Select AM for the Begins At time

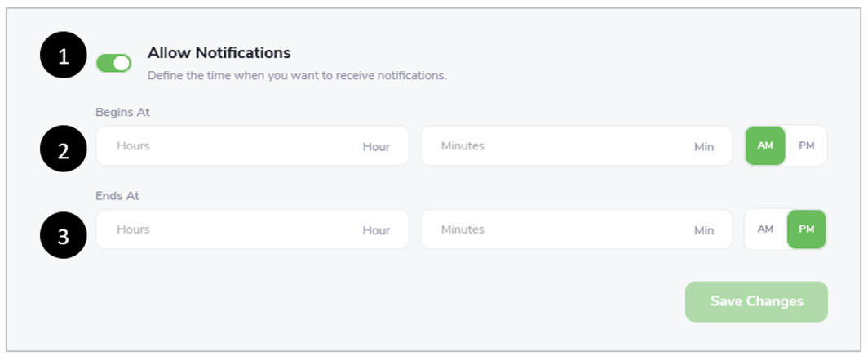[765, 145]
